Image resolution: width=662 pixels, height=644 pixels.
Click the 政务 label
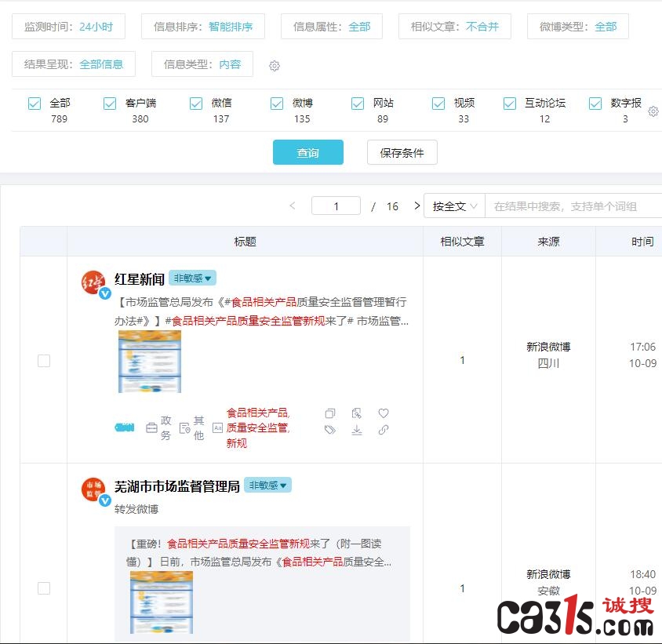[166, 428]
